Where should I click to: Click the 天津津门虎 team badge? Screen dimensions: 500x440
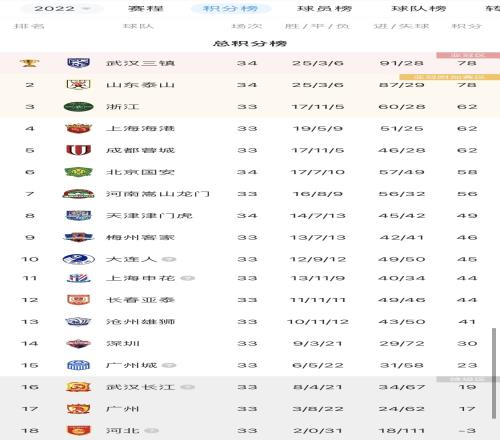[x=78, y=215]
